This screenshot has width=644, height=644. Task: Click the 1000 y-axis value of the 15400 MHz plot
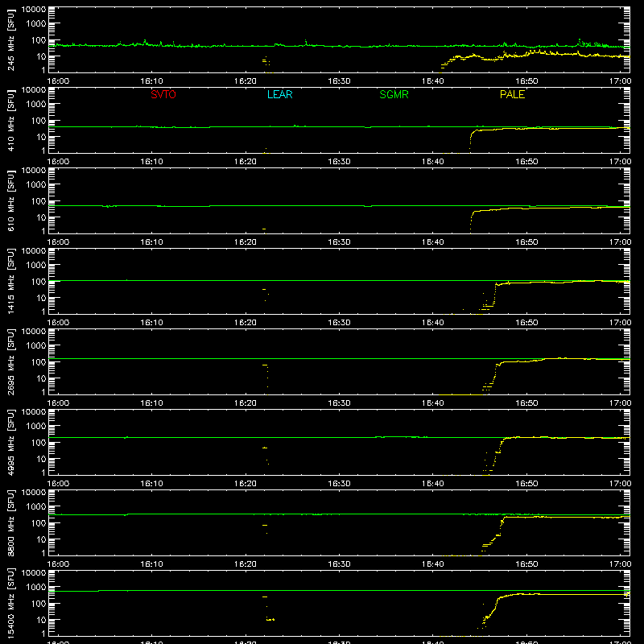pos(36,588)
